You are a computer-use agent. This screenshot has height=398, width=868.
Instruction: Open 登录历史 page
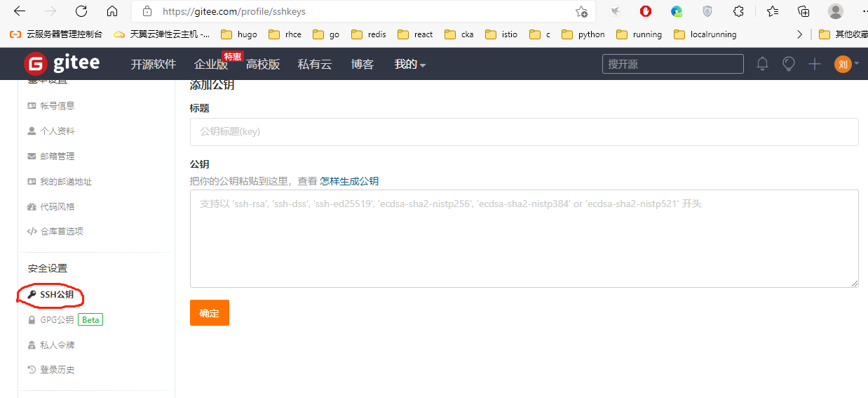[50, 370]
